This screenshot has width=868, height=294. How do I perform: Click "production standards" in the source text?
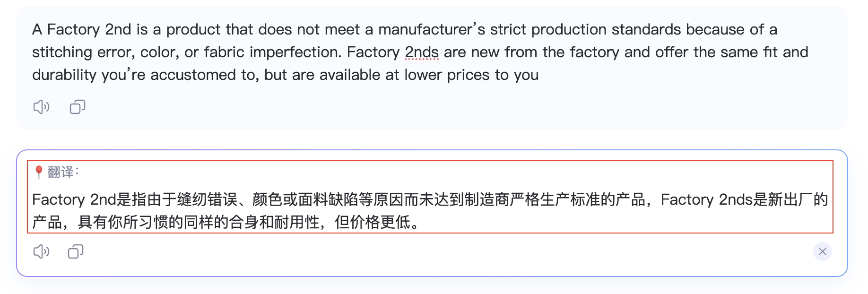click(x=606, y=29)
